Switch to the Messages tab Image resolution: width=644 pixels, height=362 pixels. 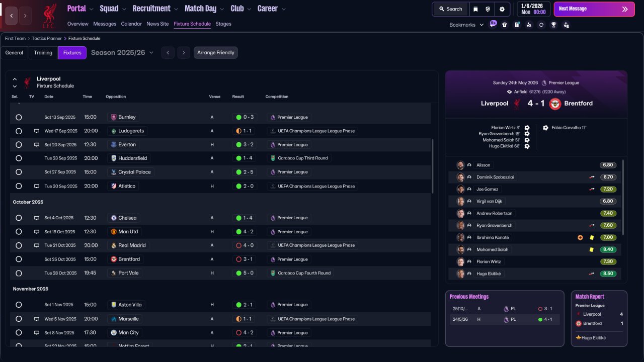[x=105, y=24]
